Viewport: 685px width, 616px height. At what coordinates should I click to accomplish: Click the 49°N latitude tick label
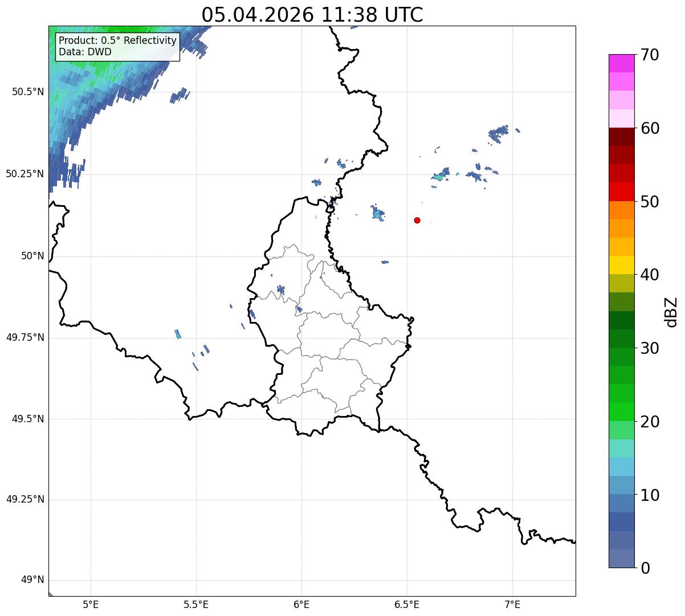click(32, 580)
